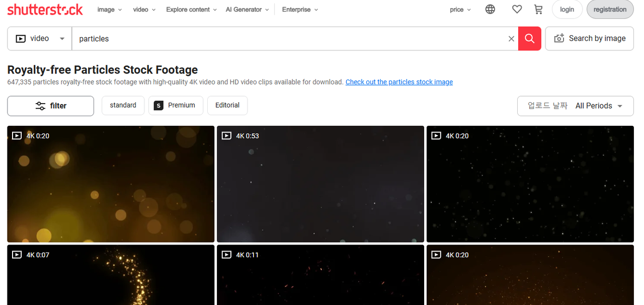Select the Premium filter chip
Viewport: 644px width, 305px height.
(x=176, y=105)
